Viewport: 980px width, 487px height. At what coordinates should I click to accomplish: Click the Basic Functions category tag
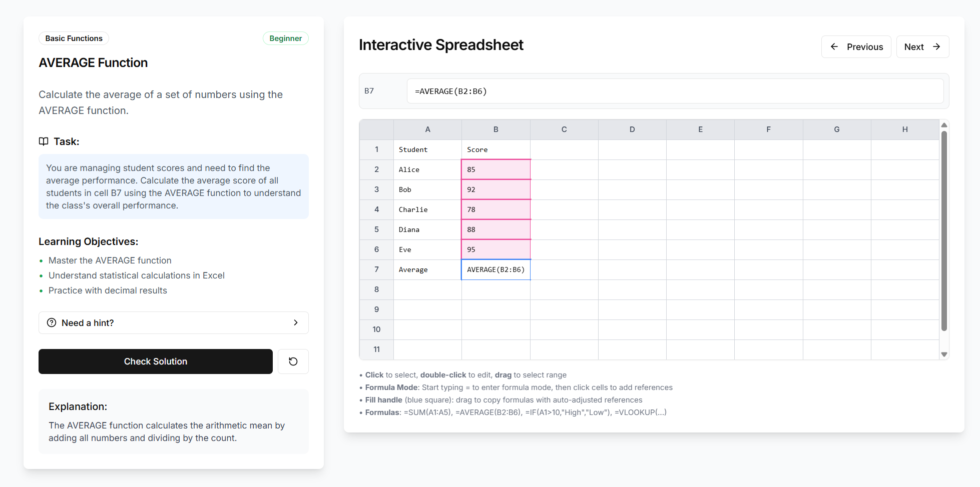click(x=74, y=38)
